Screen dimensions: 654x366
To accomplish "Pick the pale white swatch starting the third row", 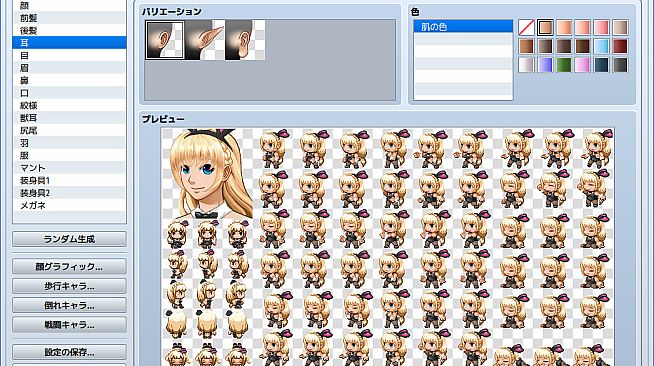I will (526, 65).
